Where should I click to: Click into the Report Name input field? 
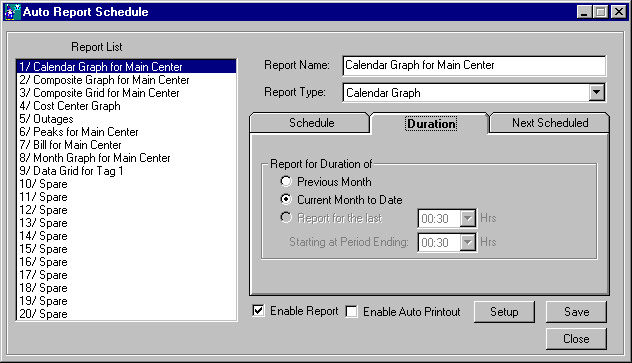474,66
